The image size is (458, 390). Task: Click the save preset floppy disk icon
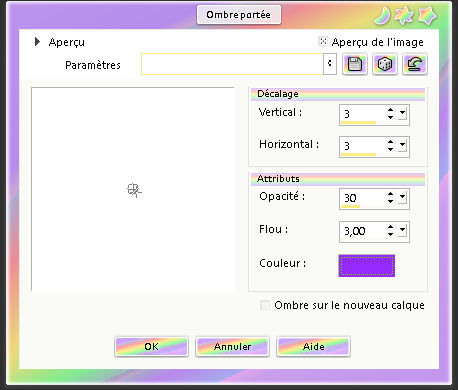pos(355,64)
